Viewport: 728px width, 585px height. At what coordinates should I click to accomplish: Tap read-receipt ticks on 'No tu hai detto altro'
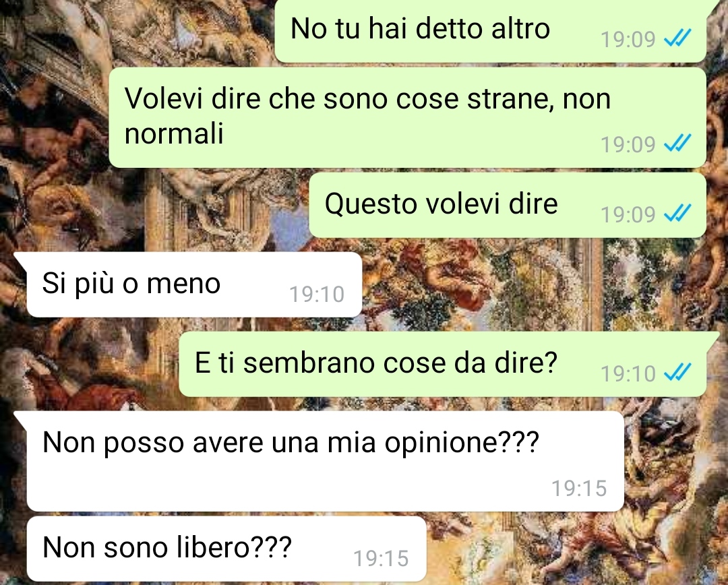click(678, 38)
